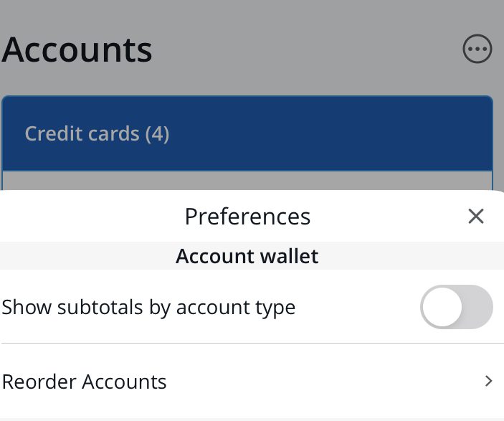Open the Reorder Accounts option

(x=85, y=381)
